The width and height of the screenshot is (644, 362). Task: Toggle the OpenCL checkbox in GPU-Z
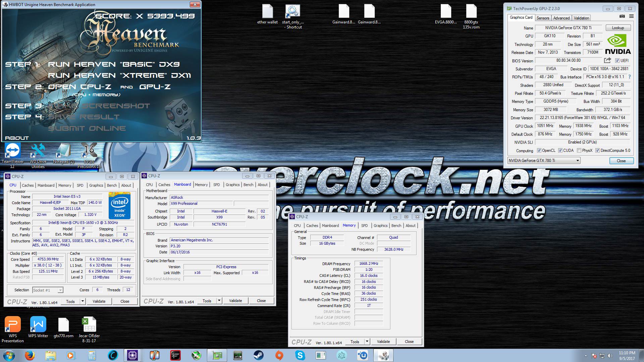pyautogui.click(x=539, y=150)
